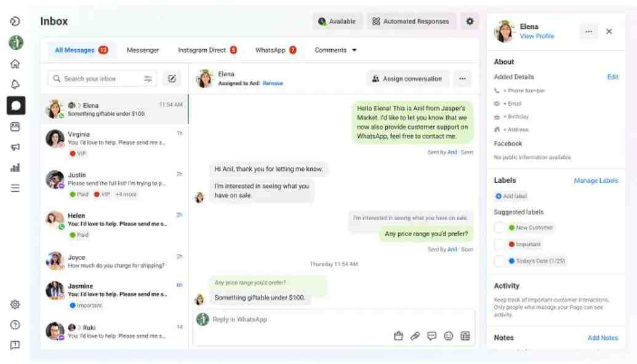The width and height of the screenshot is (637, 364).
Task: Compose a new message icon
Action: coord(172,78)
